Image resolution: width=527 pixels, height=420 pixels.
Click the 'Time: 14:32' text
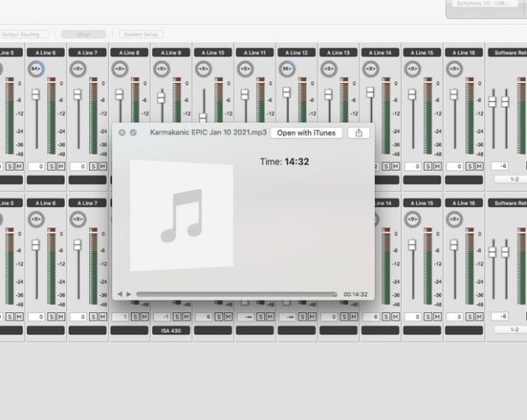(284, 162)
